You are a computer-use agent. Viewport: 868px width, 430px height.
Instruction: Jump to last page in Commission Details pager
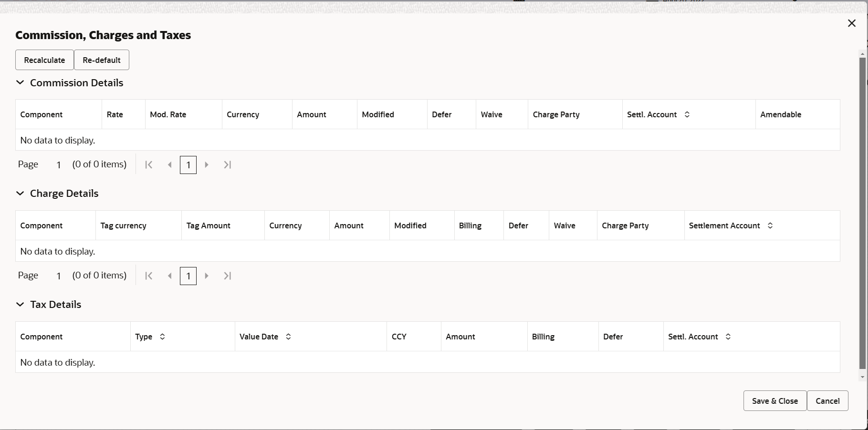[228, 164]
